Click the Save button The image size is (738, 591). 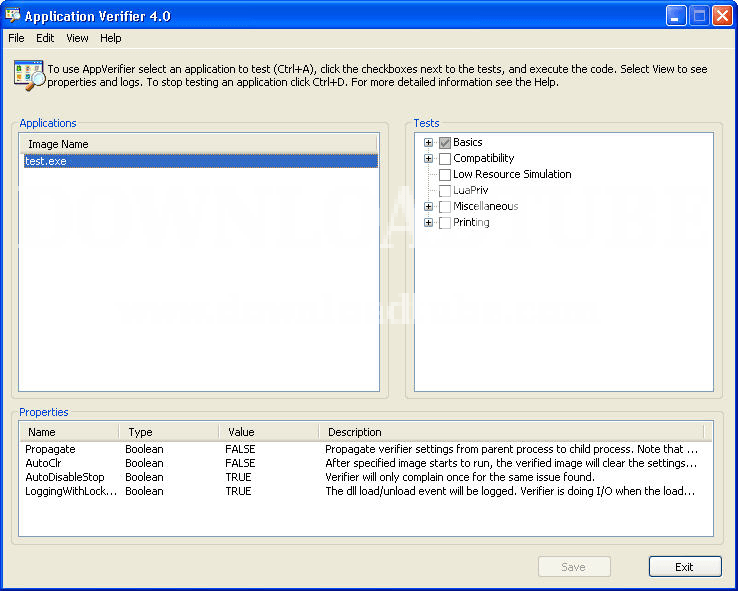tap(574, 567)
